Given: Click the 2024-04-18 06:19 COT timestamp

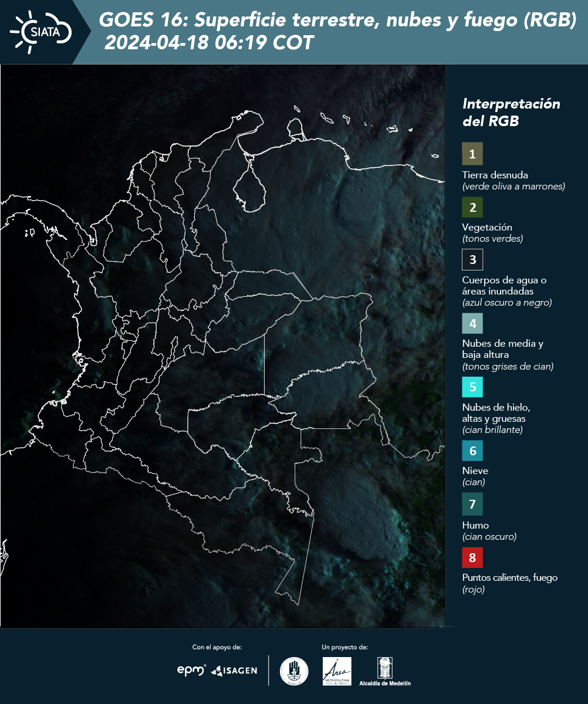Looking at the screenshot, I should coord(209,42).
